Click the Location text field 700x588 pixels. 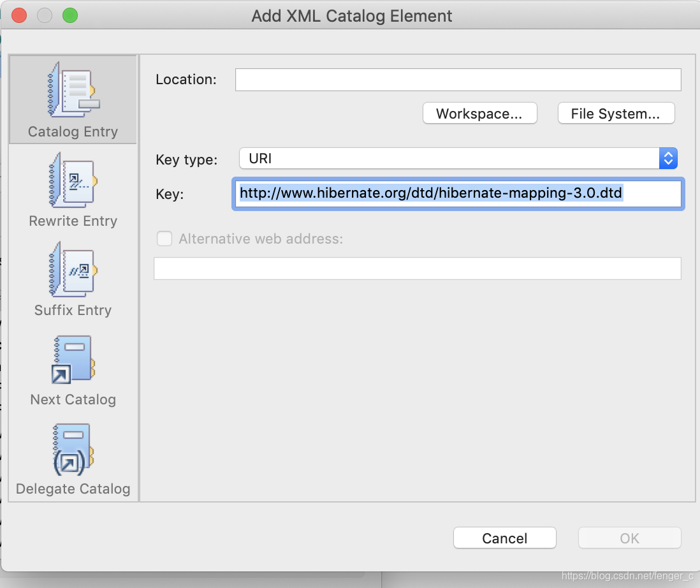458,80
